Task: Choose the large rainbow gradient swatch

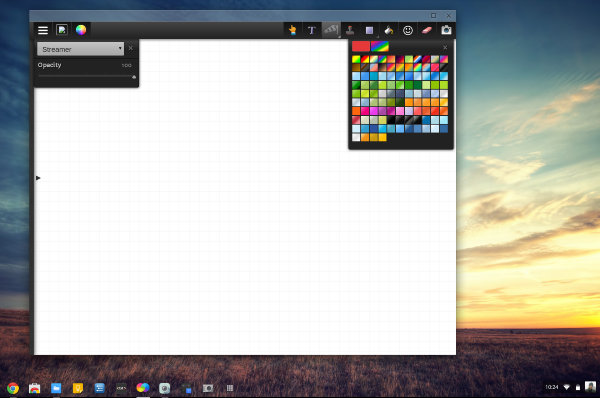Action: [380, 46]
